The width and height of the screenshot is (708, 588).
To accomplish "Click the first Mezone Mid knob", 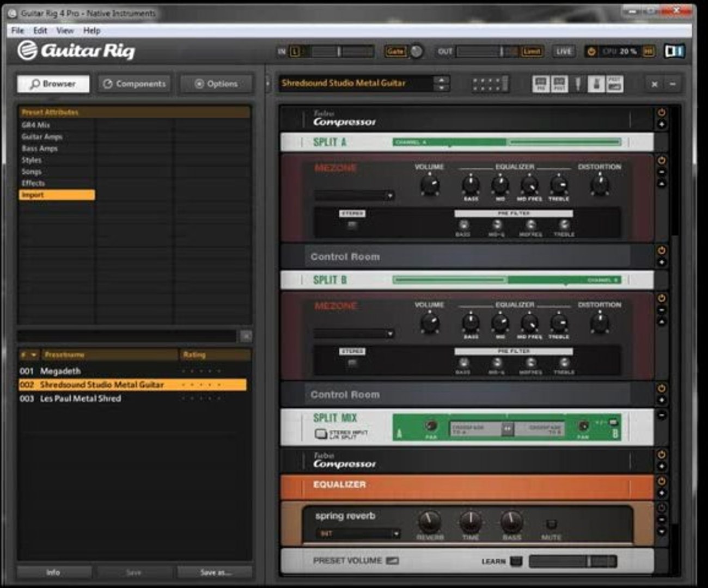I will coord(500,185).
